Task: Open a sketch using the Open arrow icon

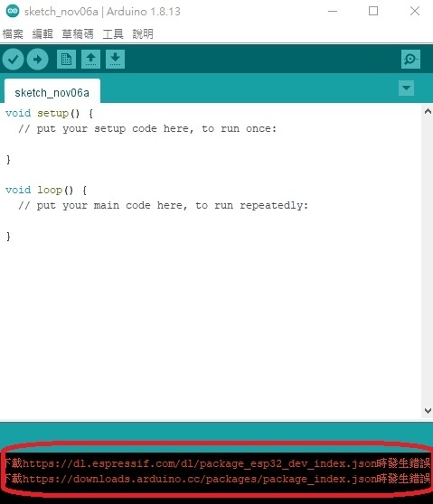Action: pos(90,59)
